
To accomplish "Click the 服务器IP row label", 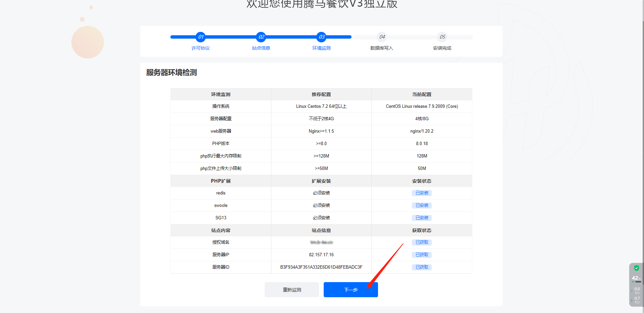I will tap(221, 255).
